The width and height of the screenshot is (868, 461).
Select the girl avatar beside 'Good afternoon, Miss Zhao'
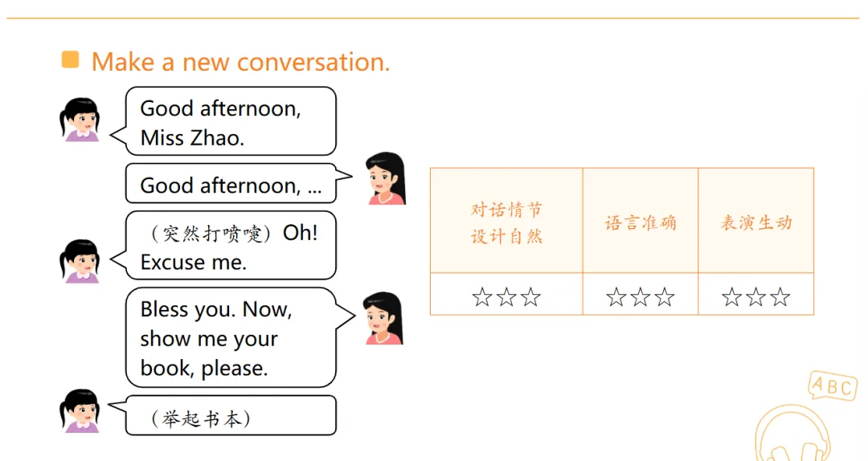click(80, 120)
